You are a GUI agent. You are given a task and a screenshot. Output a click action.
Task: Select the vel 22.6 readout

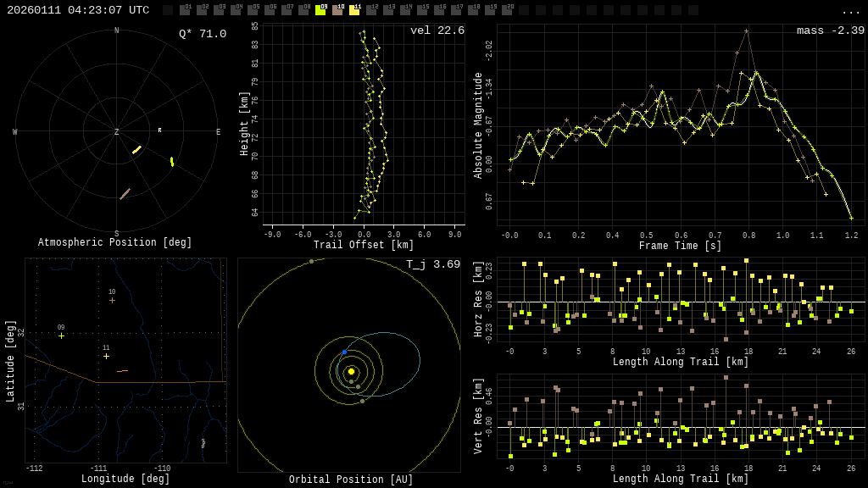click(437, 30)
